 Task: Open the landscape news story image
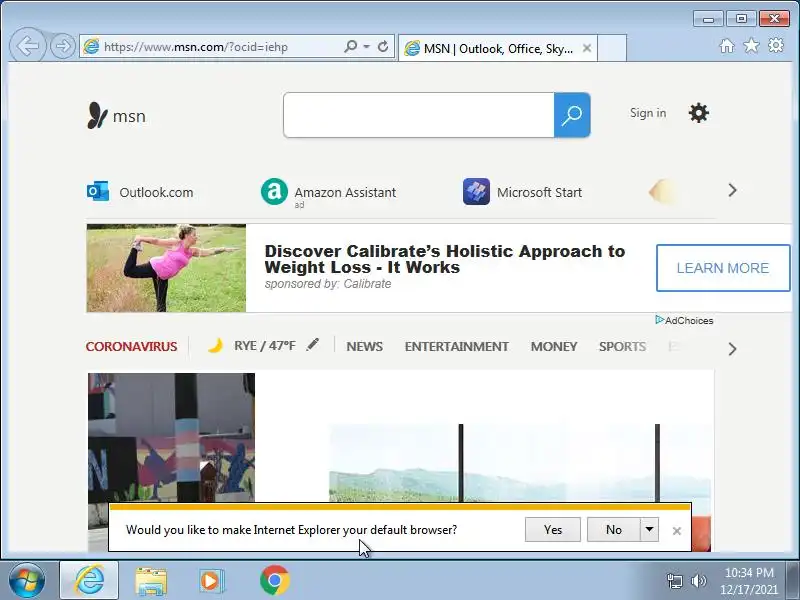(x=519, y=463)
